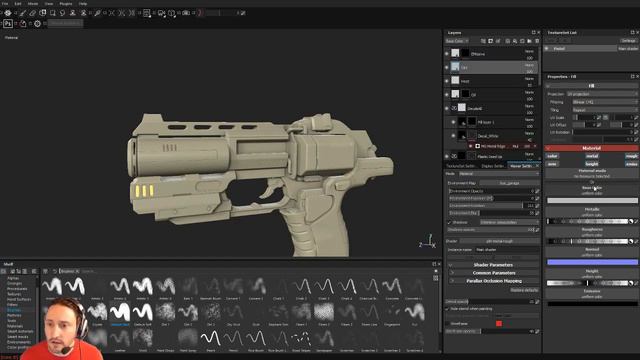640x360 pixels.
Task: Toggle the color material channel button
Action: pyautogui.click(x=552, y=156)
